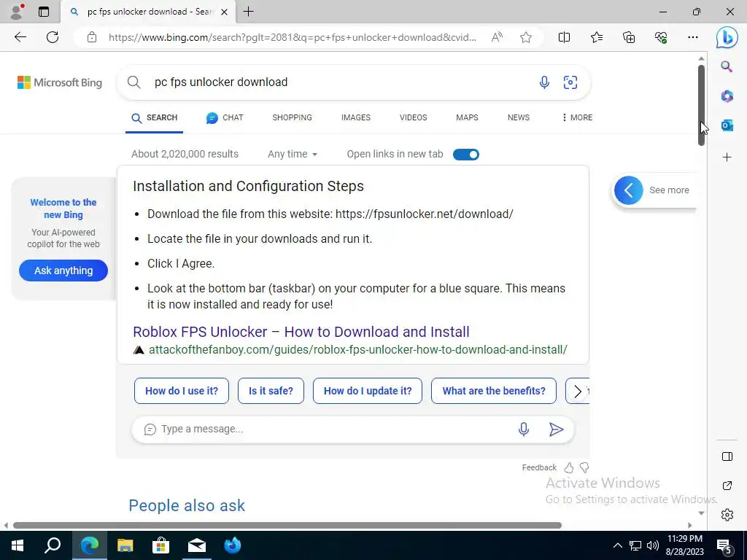Close the pc fps unlocker tab

[225, 12]
